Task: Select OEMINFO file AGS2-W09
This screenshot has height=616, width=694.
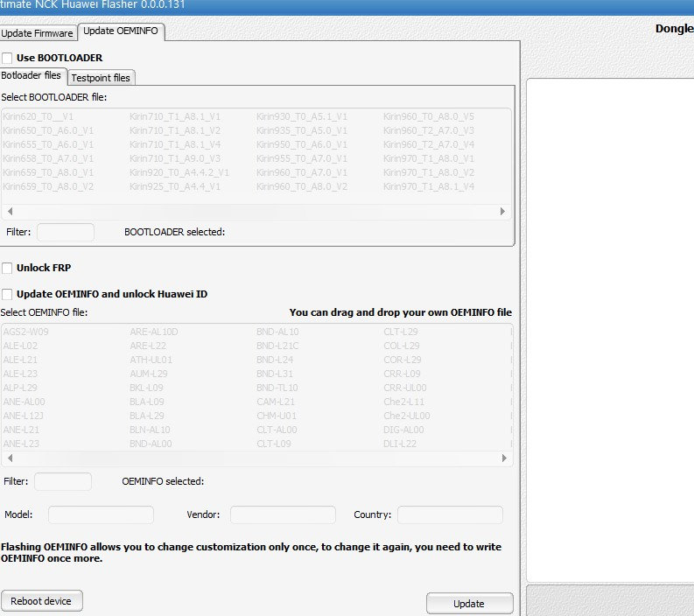Action: pyautogui.click(x=25, y=332)
